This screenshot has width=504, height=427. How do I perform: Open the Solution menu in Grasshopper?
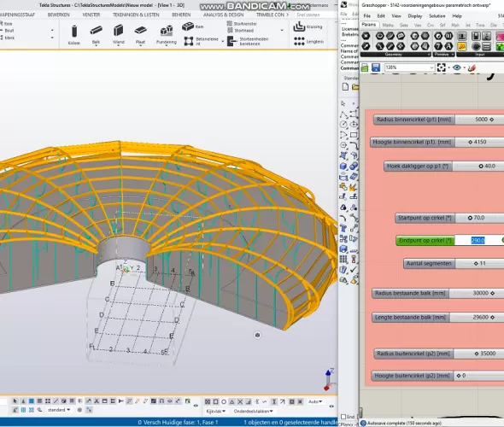[437, 15]
